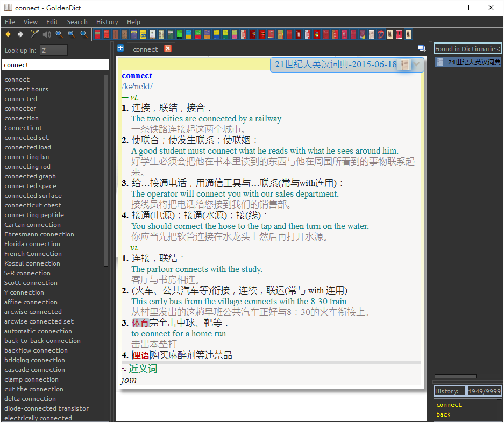Viewport: 504px width, 423px height.
Task: Zoom out with the minus magnifier
Action: pyautogui.click(x=72, y=34)
